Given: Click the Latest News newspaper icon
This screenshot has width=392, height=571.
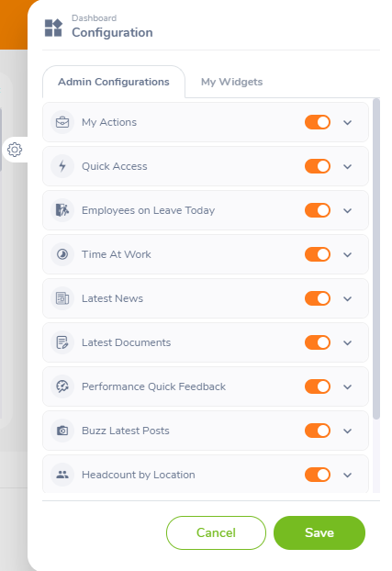Looking at the screenshot, I should (x=62, y=298).
